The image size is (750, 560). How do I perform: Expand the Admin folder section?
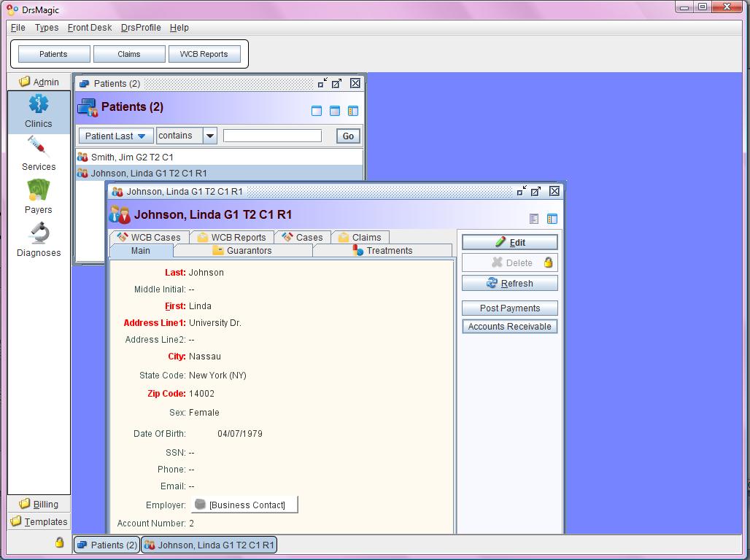coord(39,82)
